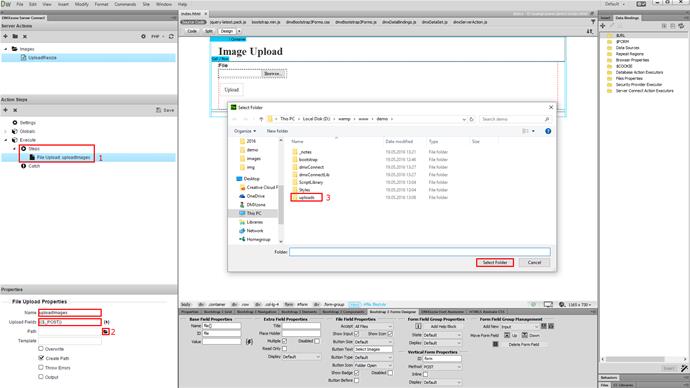Click the filter icon on related files bar
The width and height of the screenshot is (690, 388).
[x=593, y=22]
